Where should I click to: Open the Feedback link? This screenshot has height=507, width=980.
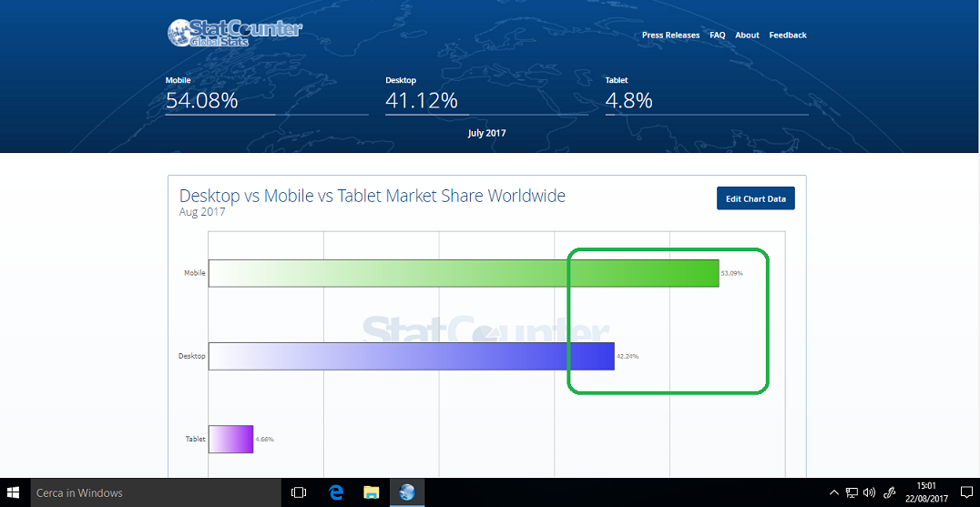788,35
